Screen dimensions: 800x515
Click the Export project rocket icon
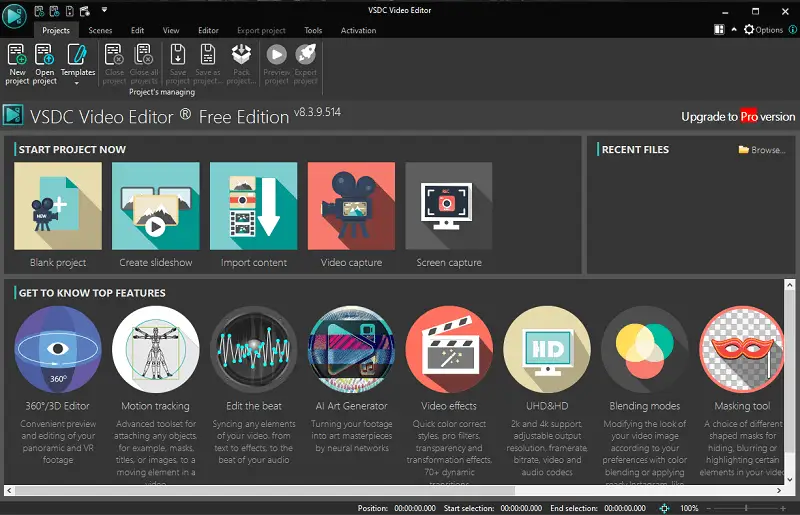[306, 54]
